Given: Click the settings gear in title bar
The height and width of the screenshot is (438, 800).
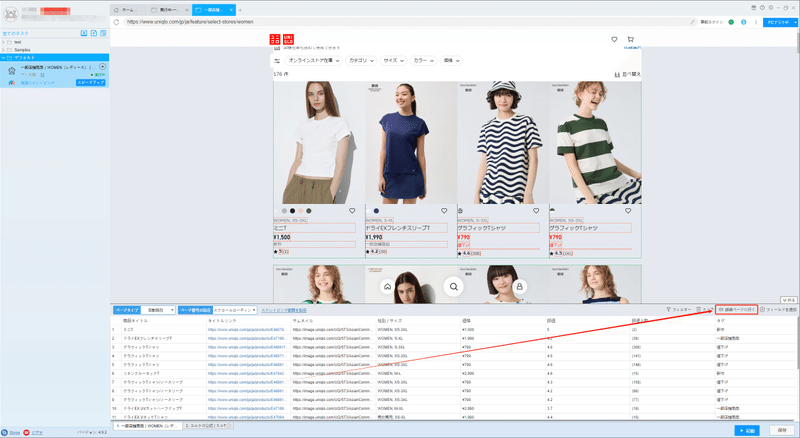Looking at the screenshot, I should (770, 8).
